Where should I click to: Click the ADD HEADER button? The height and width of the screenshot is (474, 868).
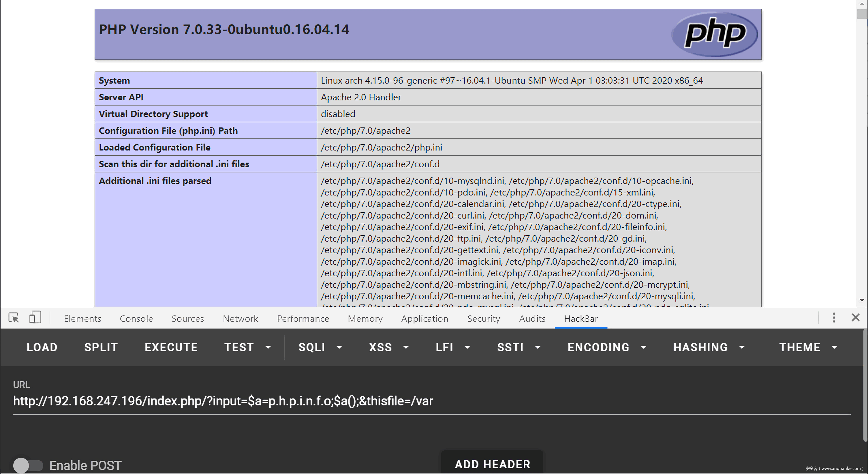coord(492,464)
